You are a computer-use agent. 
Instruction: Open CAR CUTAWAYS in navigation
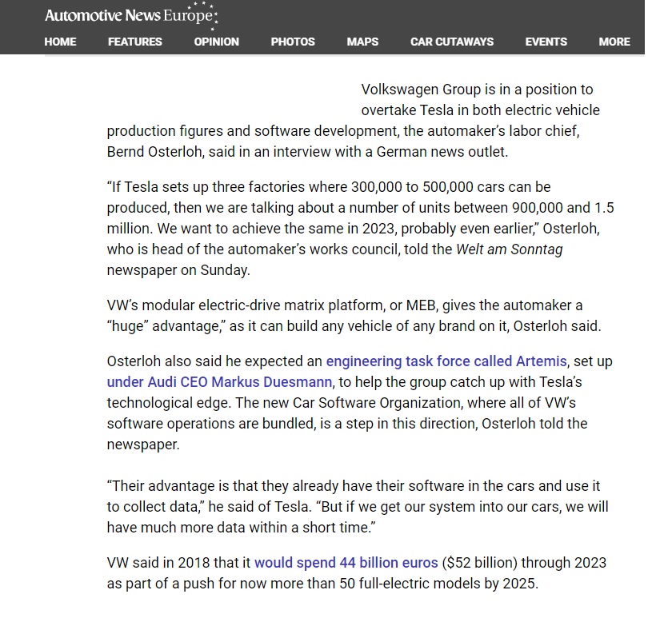click(x=452, y=42)
